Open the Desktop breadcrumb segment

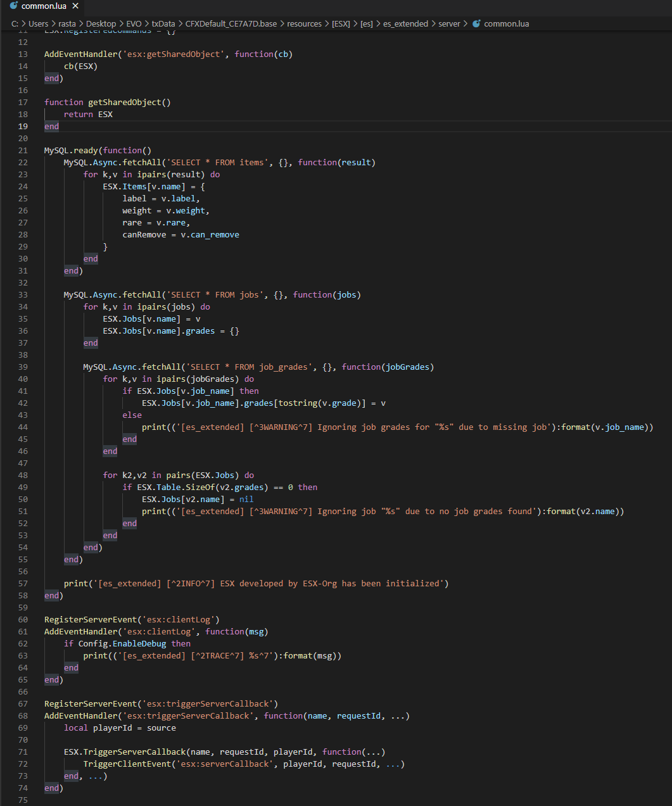101,24
